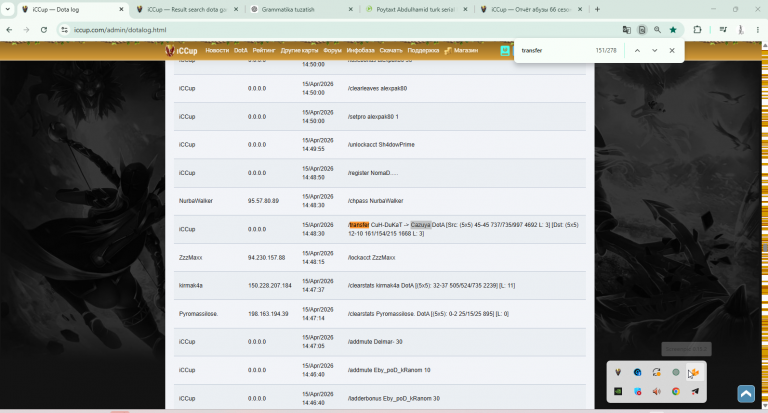Open the media control music icon

(723, 30)
